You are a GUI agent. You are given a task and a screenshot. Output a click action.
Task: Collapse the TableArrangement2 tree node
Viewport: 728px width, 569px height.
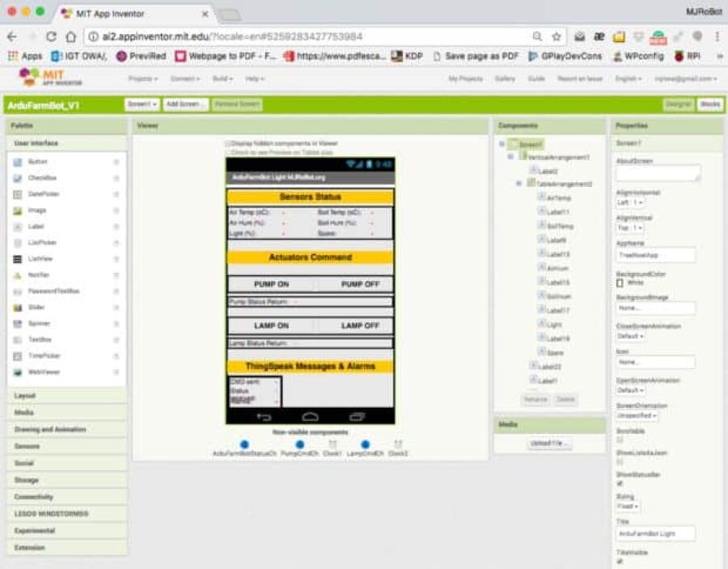[518, 184]
